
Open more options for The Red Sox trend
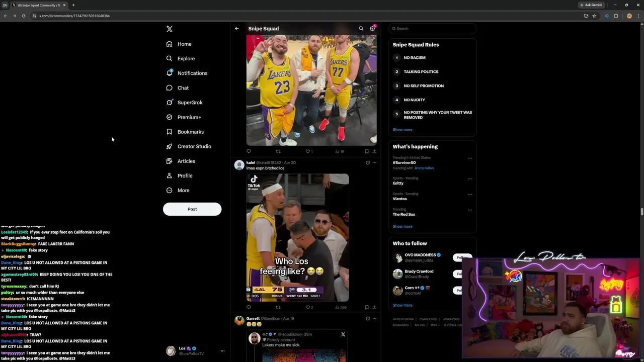(470, 210)
